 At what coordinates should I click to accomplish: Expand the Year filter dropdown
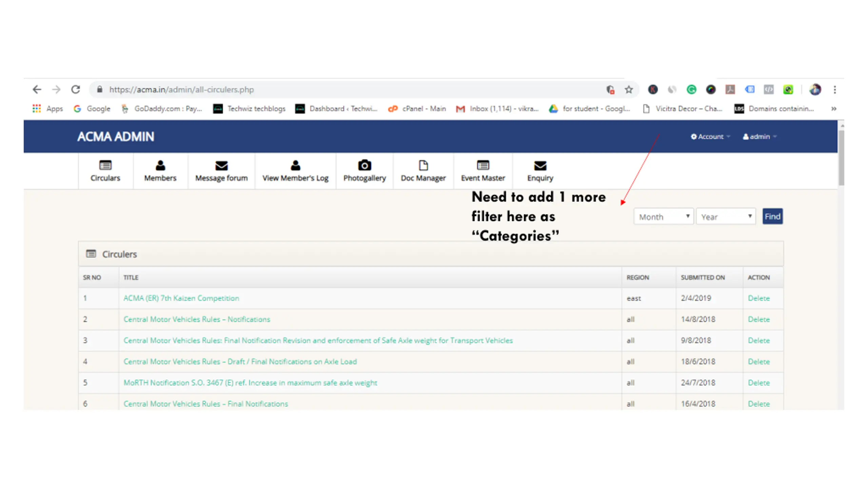point(726,217)
